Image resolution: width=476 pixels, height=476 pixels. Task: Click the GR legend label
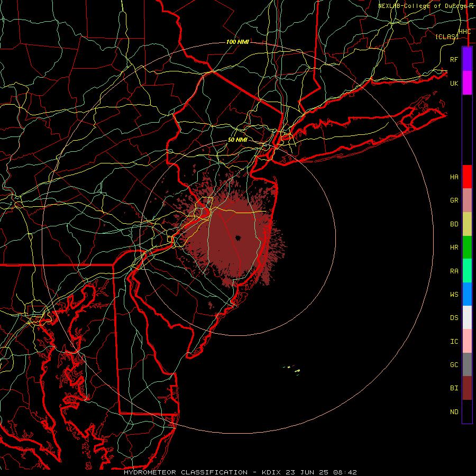pyautogui.click(x=454, y=200)
